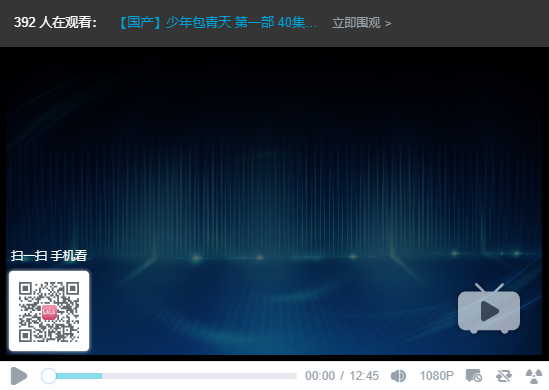Click the seek bar handle

coord(49,376)
